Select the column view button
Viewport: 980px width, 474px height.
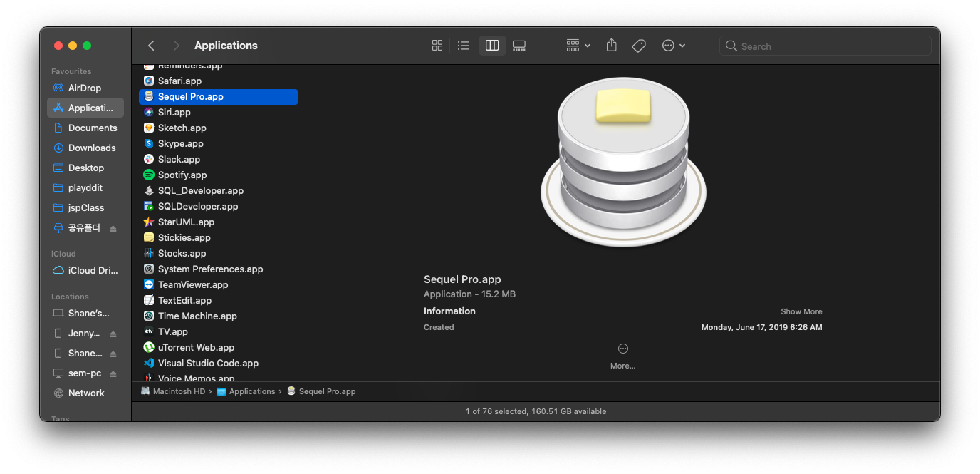(492, 46)
